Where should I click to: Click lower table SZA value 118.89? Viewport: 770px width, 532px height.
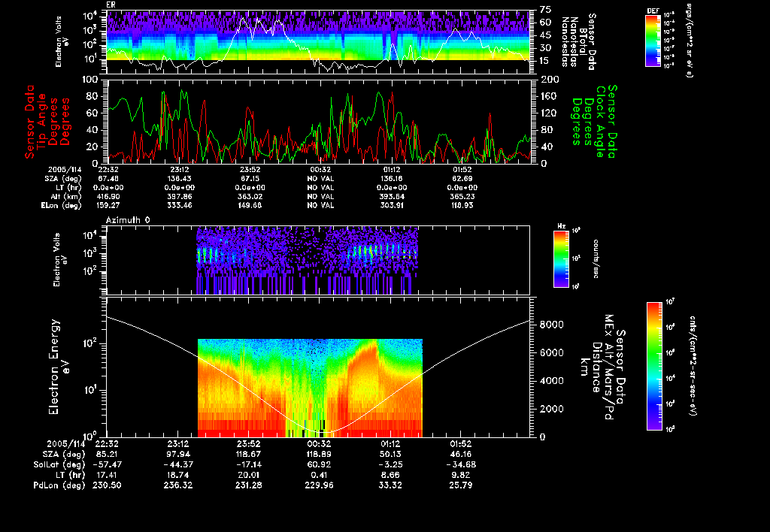click(x=319, y=455)
